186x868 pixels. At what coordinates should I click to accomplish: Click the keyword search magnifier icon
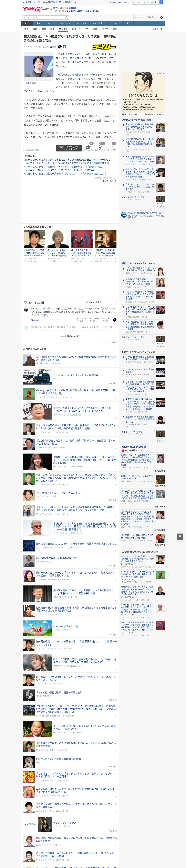coord(66,17)
